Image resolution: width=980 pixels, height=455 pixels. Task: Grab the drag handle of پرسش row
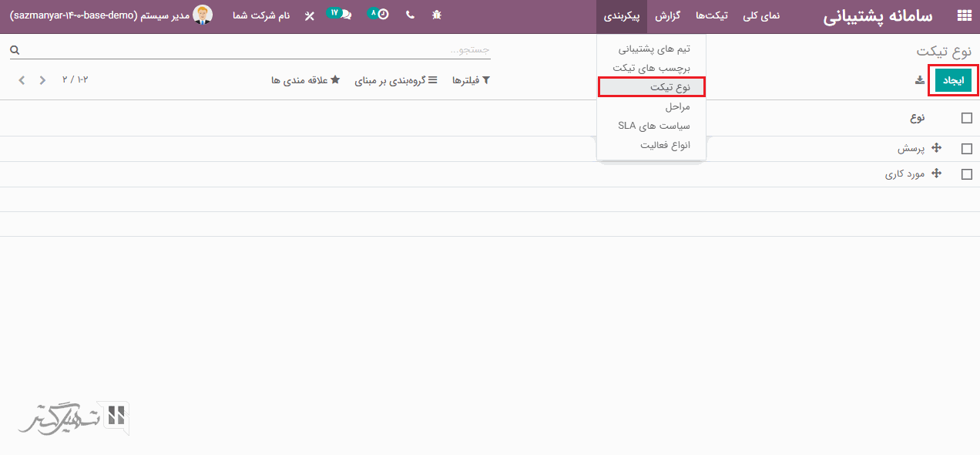click(x=937, y=148)
